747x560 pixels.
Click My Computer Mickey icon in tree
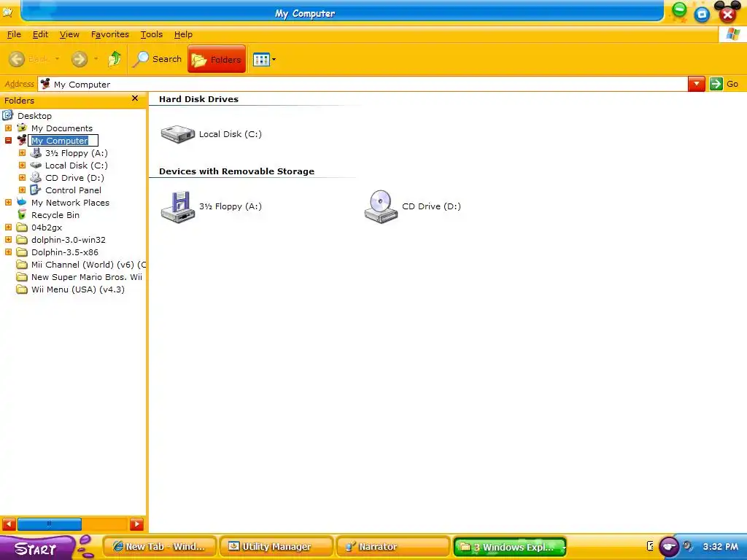point(22,140)
